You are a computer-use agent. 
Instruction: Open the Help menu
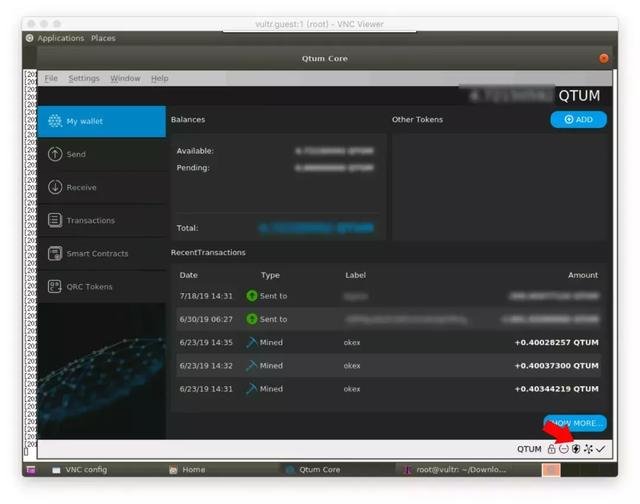tap(160, 78)
